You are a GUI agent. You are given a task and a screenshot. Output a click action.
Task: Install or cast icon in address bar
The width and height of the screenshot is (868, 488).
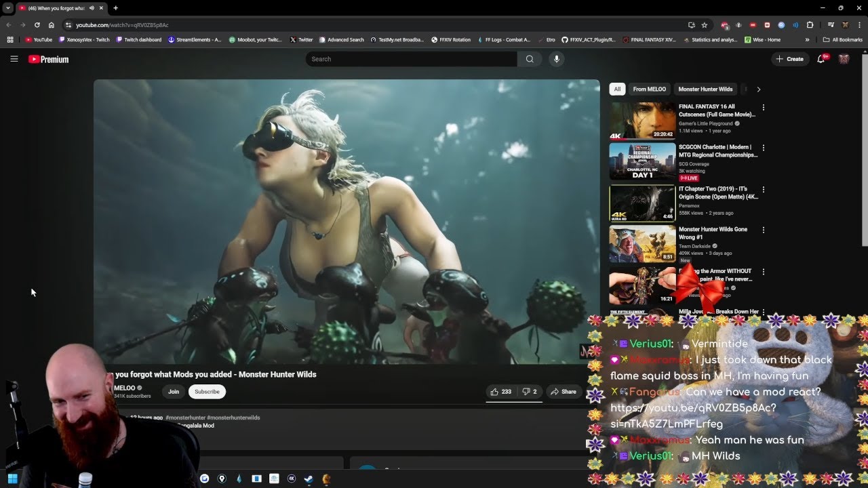(x=691, y=25)
